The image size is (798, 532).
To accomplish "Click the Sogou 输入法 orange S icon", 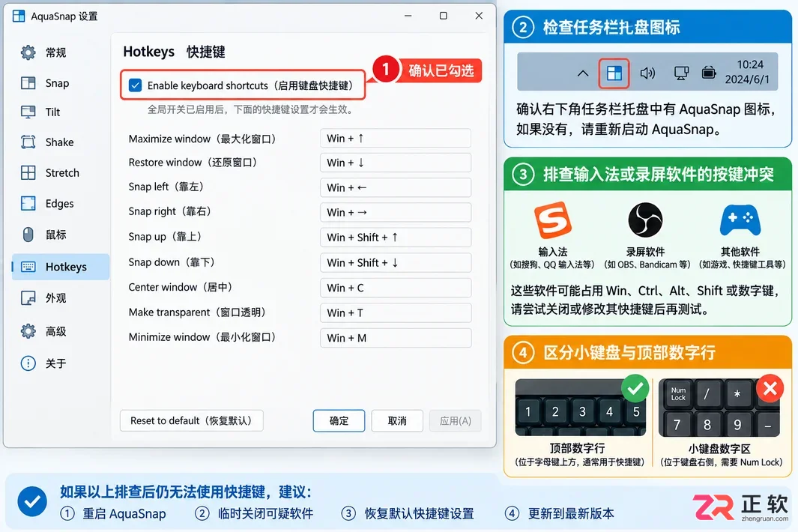I will 553,220.
